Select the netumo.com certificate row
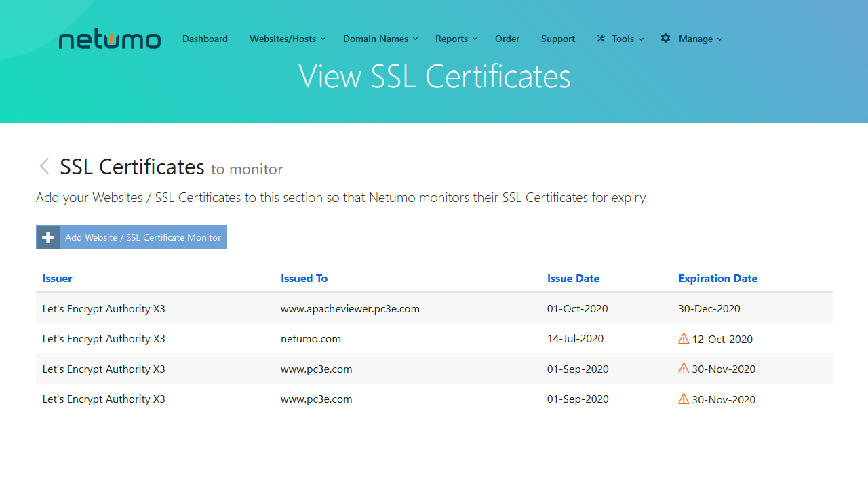868x488 pixels. (311, 339)
